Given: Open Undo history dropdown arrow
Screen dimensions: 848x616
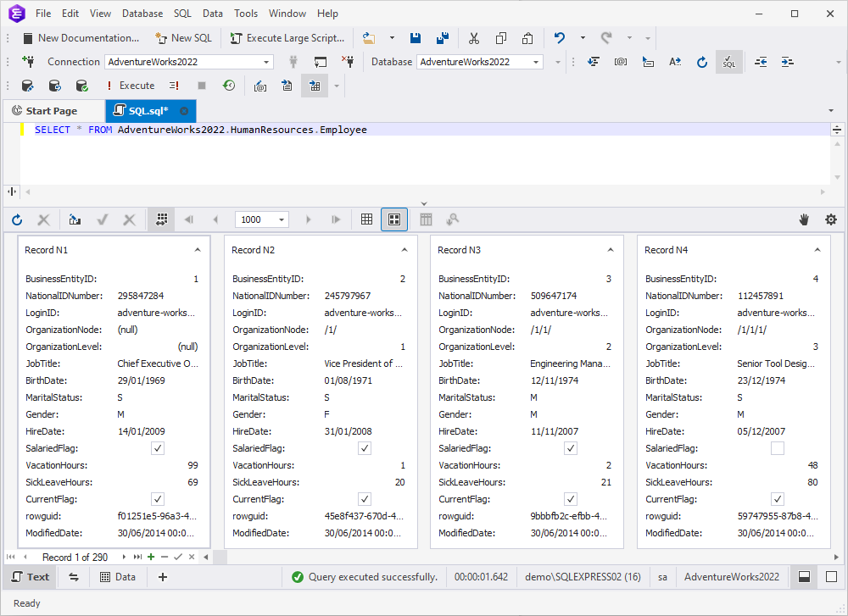Looking at the screenshot, I should point(583,38).
